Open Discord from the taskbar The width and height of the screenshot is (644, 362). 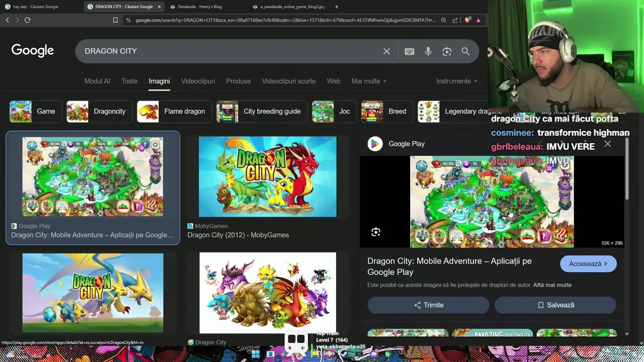point(374,354)
